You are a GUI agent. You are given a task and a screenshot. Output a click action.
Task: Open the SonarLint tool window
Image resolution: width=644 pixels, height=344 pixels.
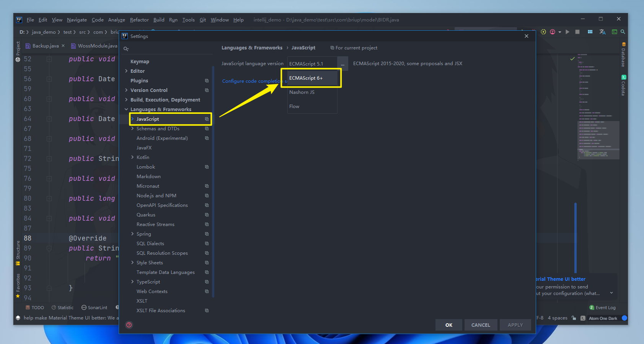pyautogui.click(x=94, y=308)
